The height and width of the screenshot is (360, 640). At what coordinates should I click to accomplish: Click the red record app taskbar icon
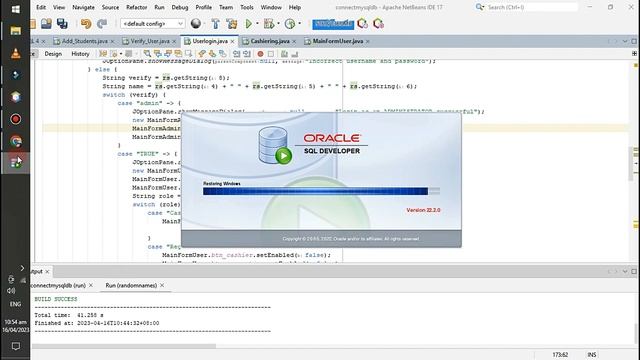pos(16,119)
